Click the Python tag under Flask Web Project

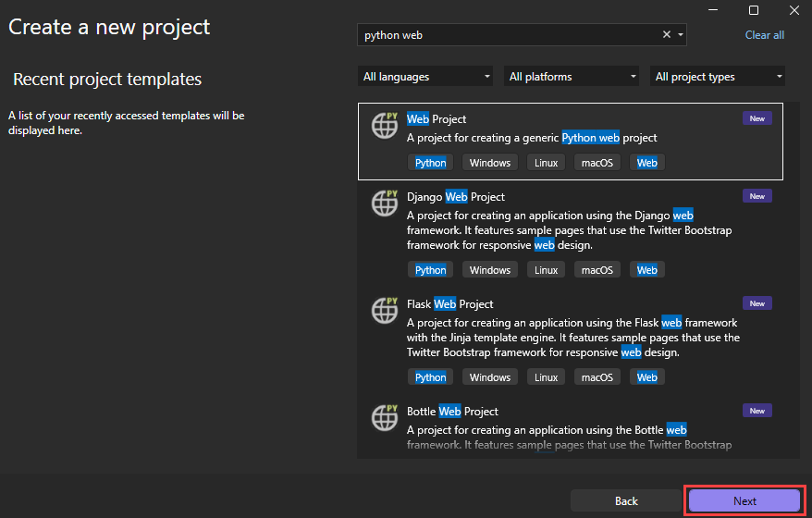(x=430, y=377)
